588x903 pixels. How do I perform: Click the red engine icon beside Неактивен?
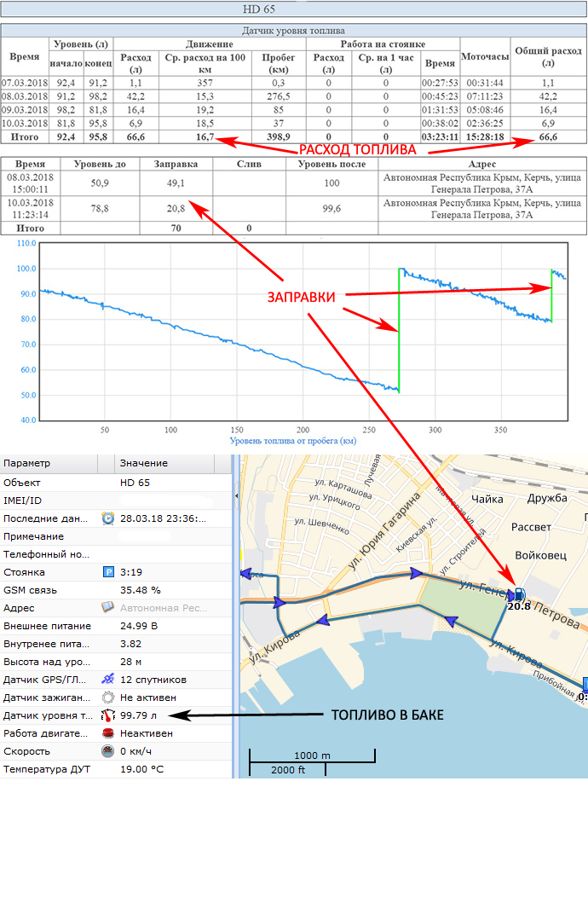coord(108,733)
